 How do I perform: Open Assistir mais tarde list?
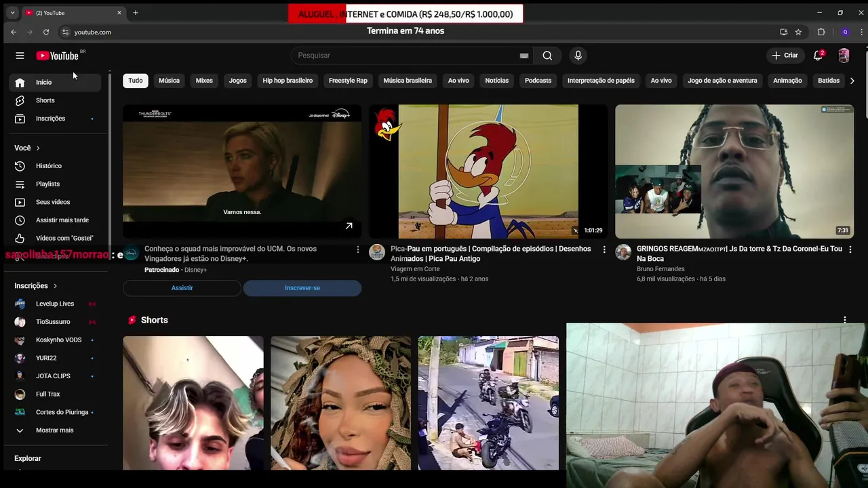(x=56, y=220)
